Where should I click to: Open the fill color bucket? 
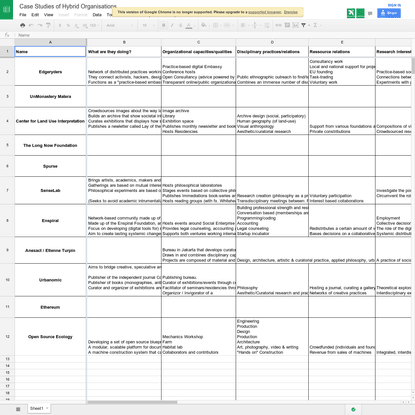click(x=204, y=25)
